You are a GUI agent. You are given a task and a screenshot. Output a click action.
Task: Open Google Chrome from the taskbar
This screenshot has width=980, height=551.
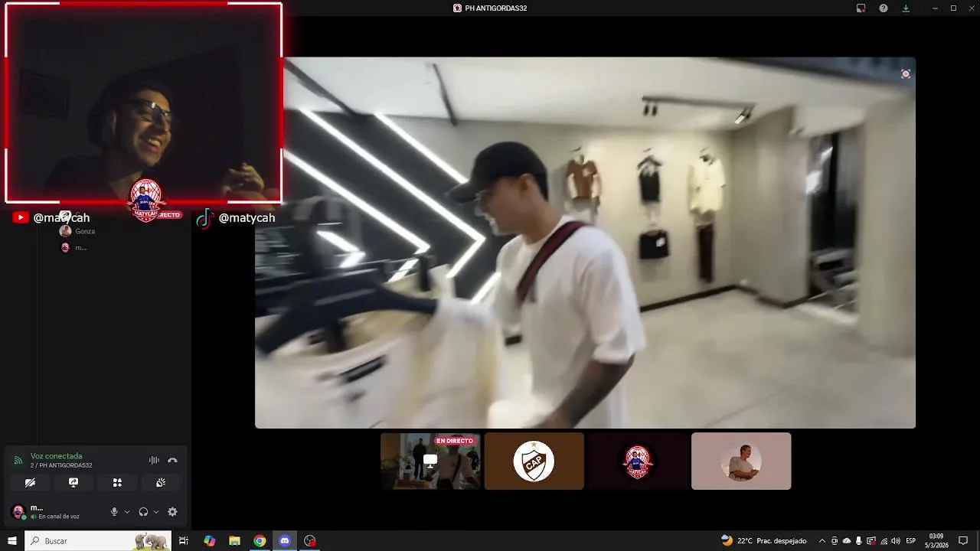pyautogui.click(x=260, y=541)
